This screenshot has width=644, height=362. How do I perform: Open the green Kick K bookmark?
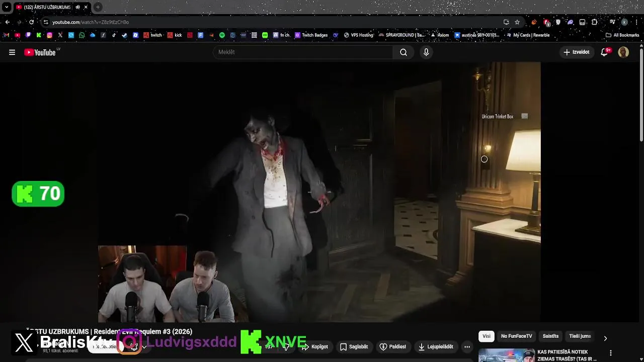(39, 35)
